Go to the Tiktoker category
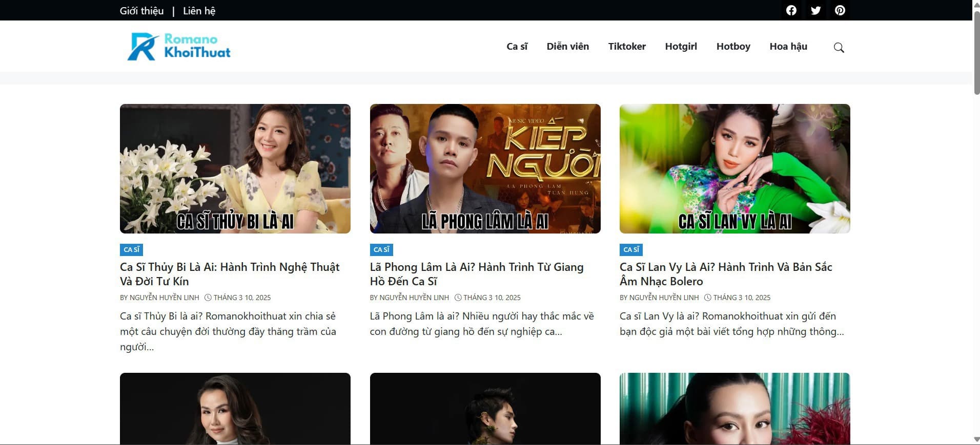This screenshot has height=445, width=980. pyautogui.click(x=626, y=47)
